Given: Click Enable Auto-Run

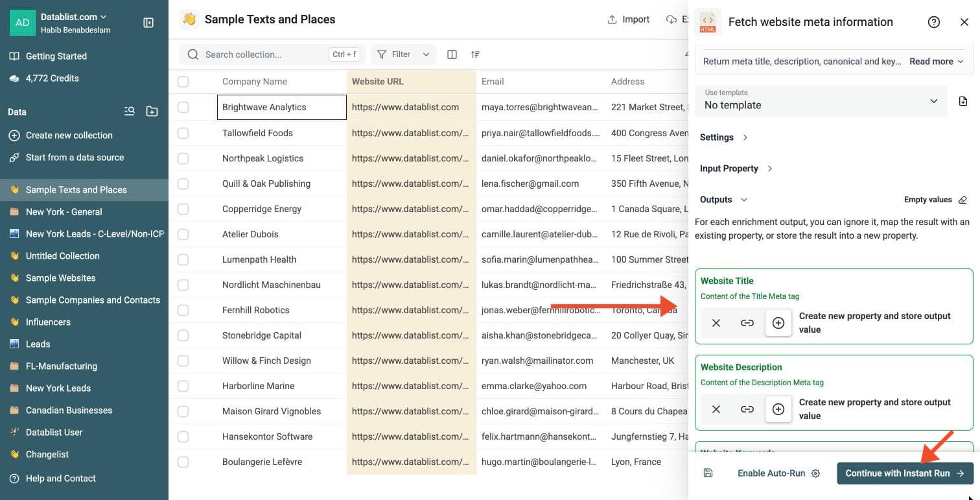Looking at the screenshot, I should tap(771, 473).
